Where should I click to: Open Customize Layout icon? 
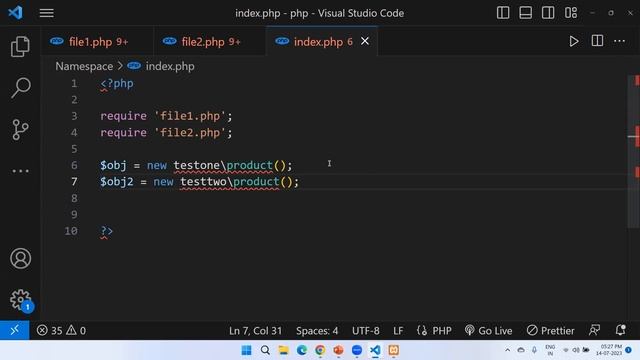tap(571, 13)
